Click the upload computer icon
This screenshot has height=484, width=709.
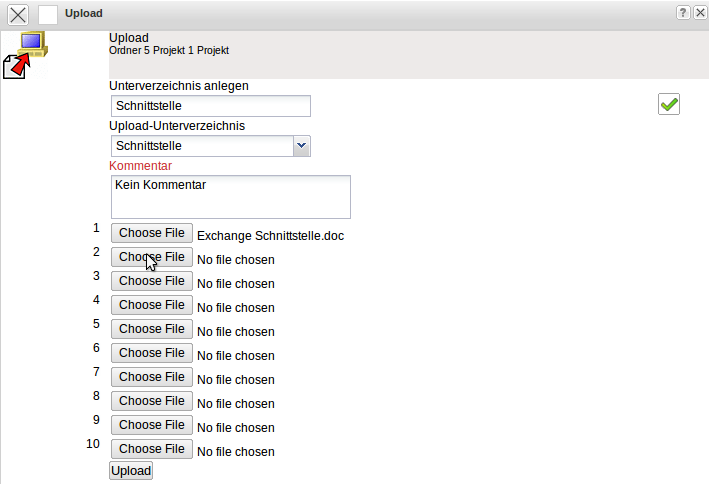pyautogui.click(x=27, y=55)
